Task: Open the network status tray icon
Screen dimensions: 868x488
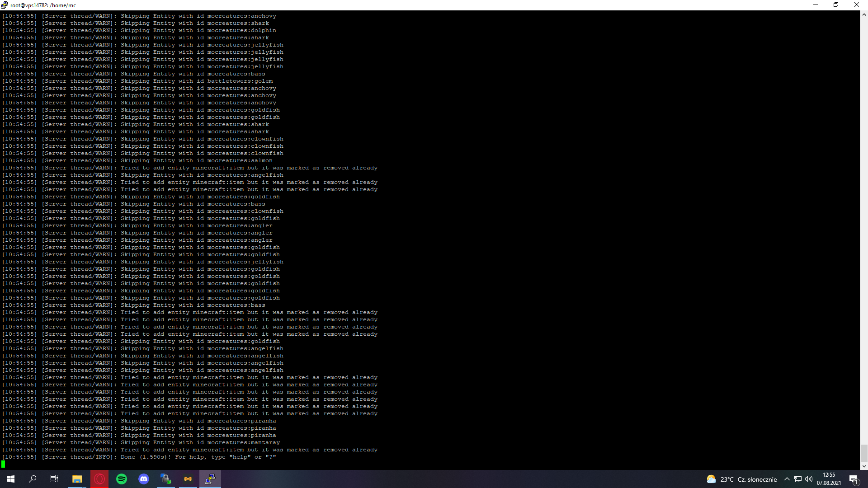Action: [x=798, y=479]
